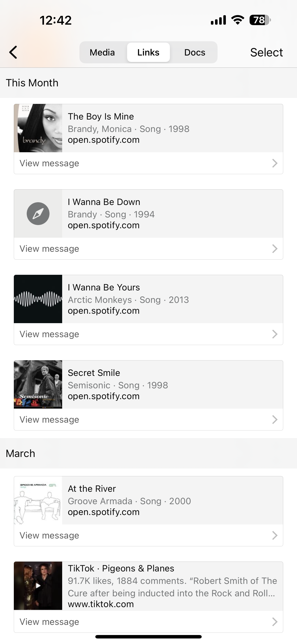Open Secret Smile Spotify link title

click(x=94, y=373)
